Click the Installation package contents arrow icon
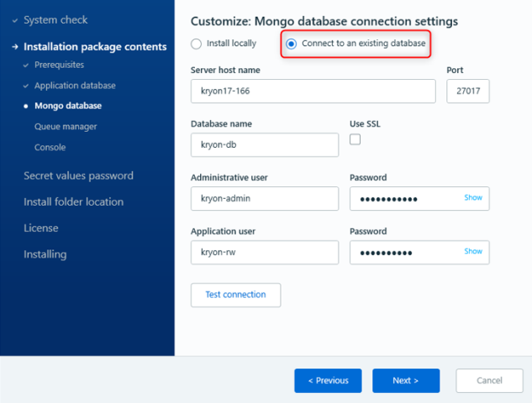 [x=15, y=47]
